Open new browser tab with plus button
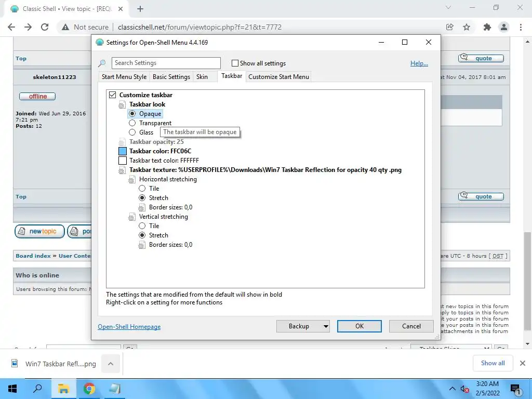The image size is (532, 399). coord(140,9)
